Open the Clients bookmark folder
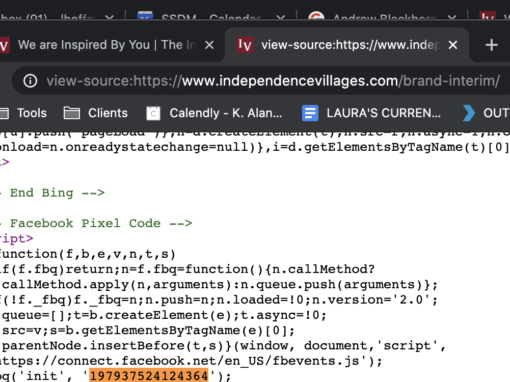The width and height of the screenshot is (510, 382). (96, 113)
